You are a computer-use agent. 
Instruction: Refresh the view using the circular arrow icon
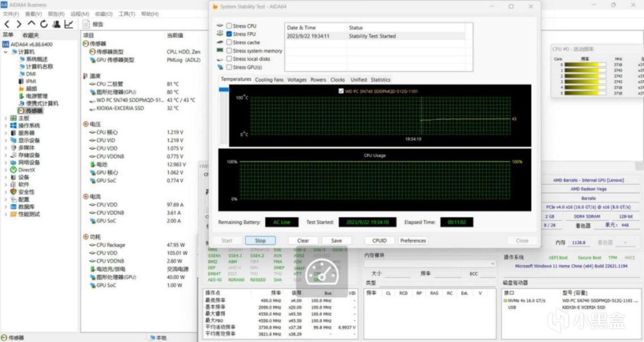[x=44, y=24]
